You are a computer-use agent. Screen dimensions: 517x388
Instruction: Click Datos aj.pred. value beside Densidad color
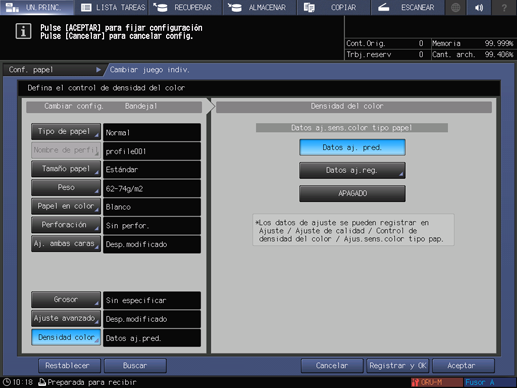tap(152, 338)
